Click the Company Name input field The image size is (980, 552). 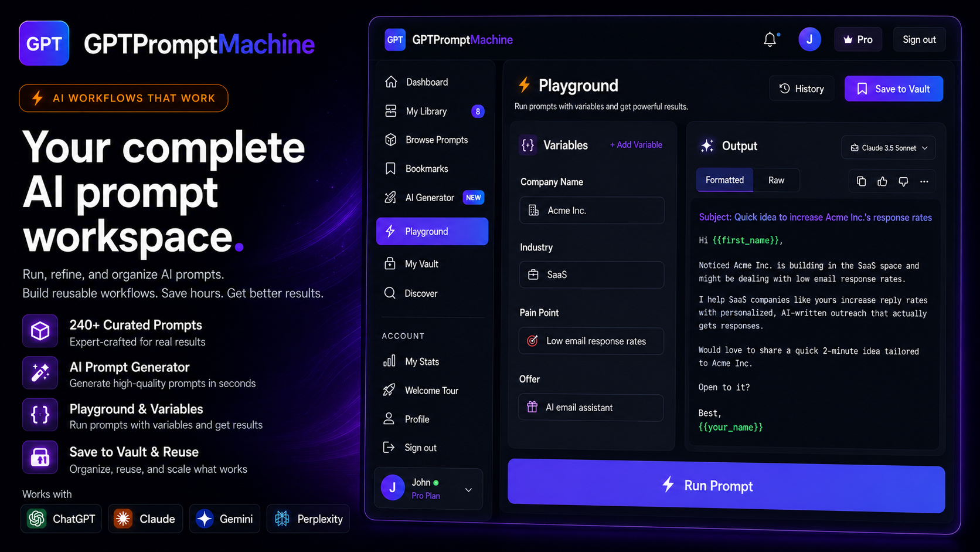pos(592,210)
